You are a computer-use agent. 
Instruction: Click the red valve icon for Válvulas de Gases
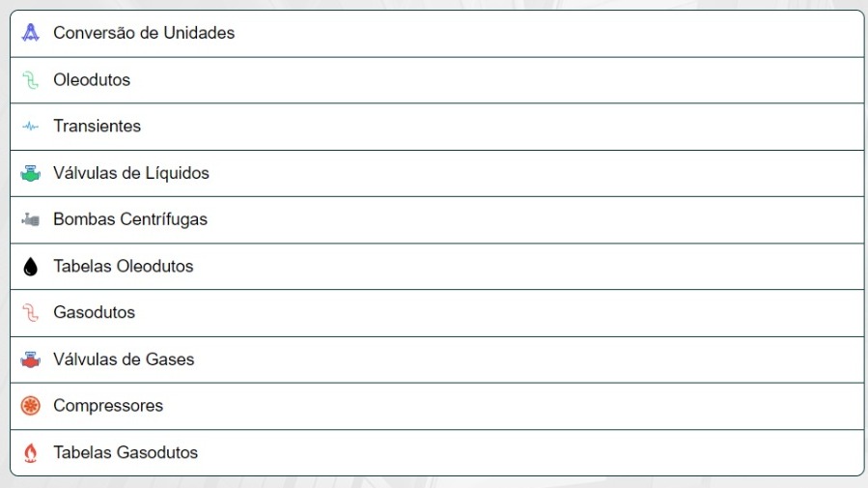31,359
